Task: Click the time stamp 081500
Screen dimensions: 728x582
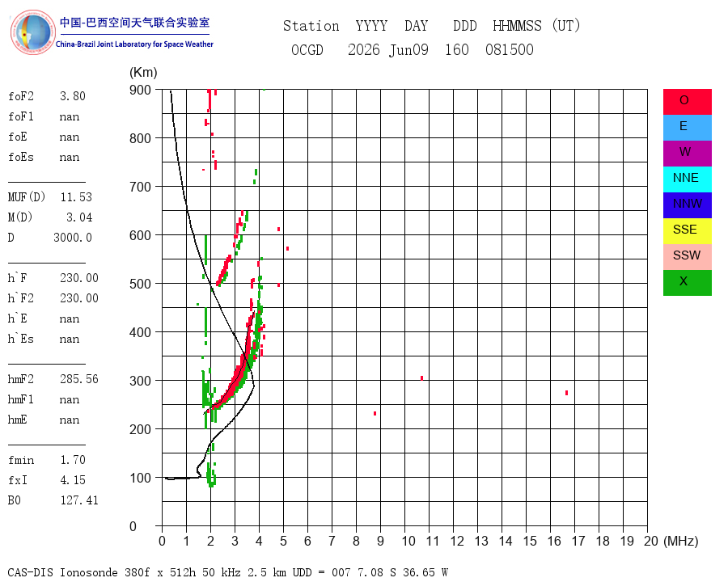Action: [x=510, y=49]
